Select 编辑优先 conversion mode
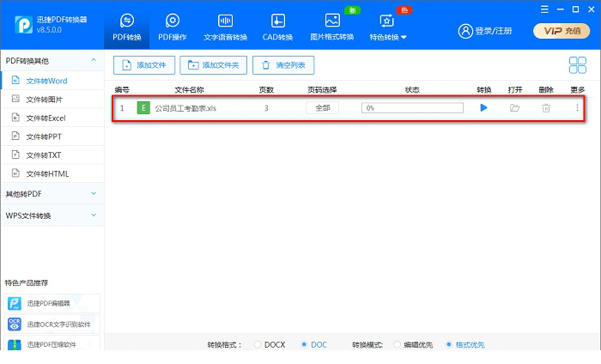 [397, 344]
